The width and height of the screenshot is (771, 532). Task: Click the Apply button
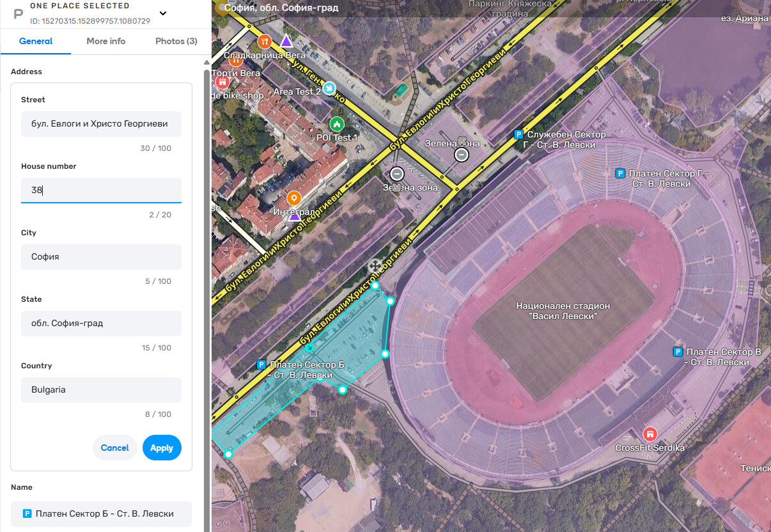[x=162, y=448]
